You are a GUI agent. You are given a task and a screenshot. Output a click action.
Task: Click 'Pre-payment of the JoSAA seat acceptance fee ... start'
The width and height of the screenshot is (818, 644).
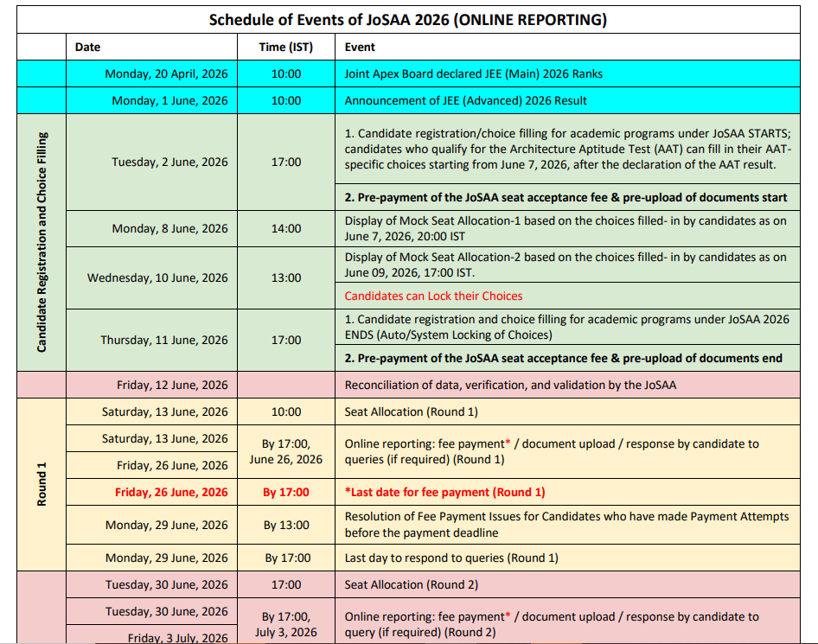click(566, 198)
